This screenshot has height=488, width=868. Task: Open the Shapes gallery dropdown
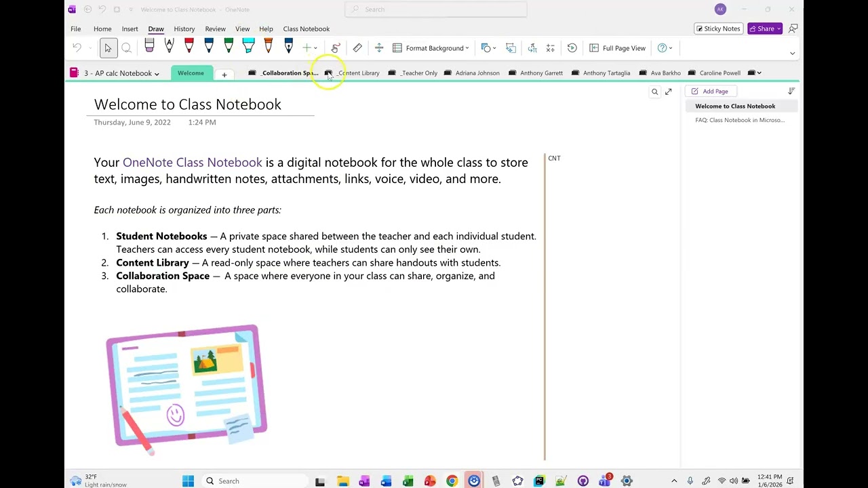point(488,48)
